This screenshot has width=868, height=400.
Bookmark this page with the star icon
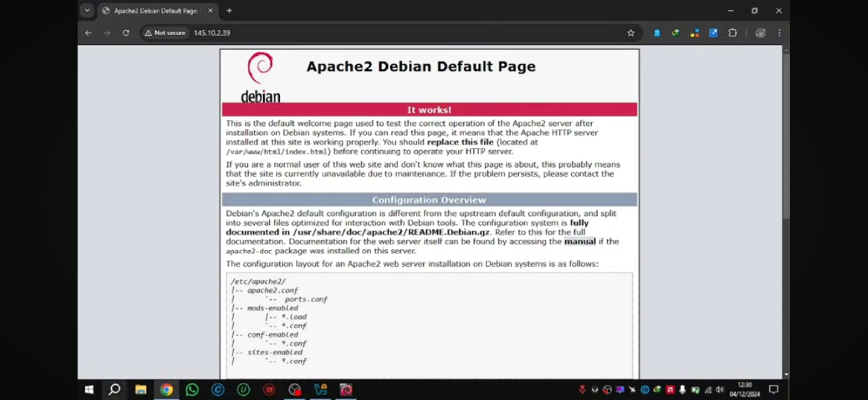(631, 33)
